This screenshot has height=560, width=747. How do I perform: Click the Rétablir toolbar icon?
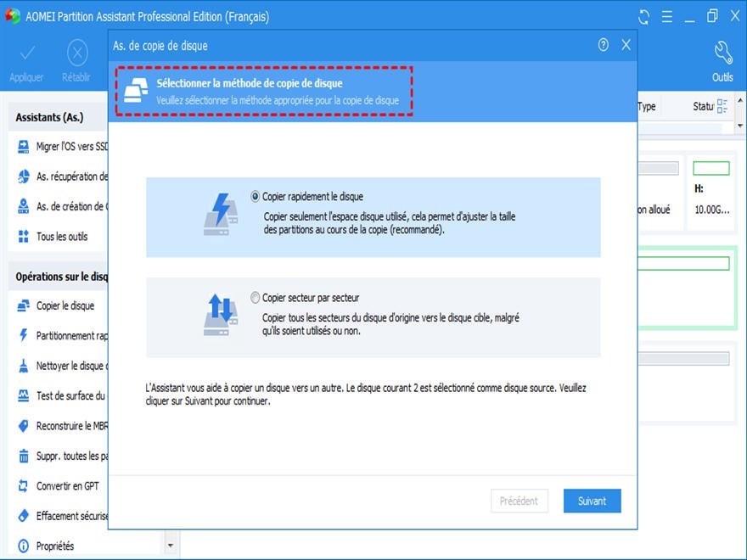click(77, 53)
